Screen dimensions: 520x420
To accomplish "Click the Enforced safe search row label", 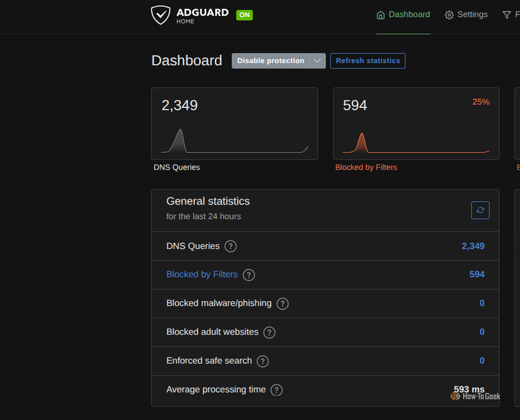I will pyautogui.click(x=209, y=361).
